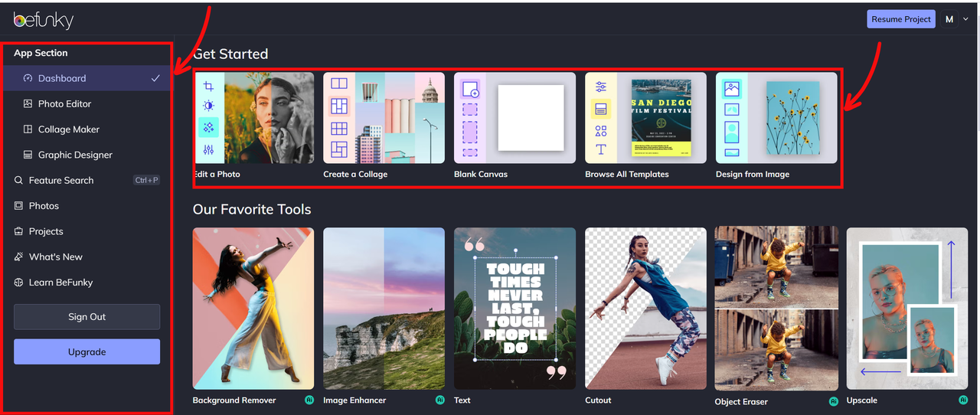
Task: Open the Image Enhancer cliff thumbnail
Action: pyautogui.click(x=384, y=308)
